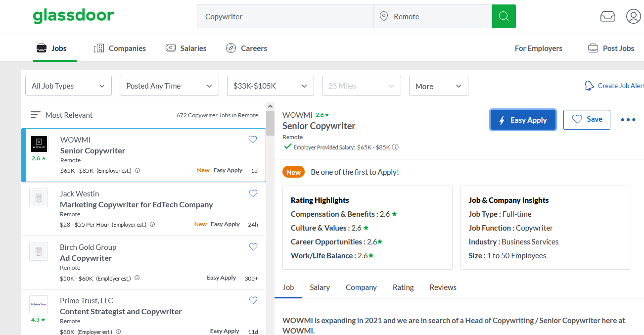
Task: Click the Remote location search field
Action: point(433,16)
